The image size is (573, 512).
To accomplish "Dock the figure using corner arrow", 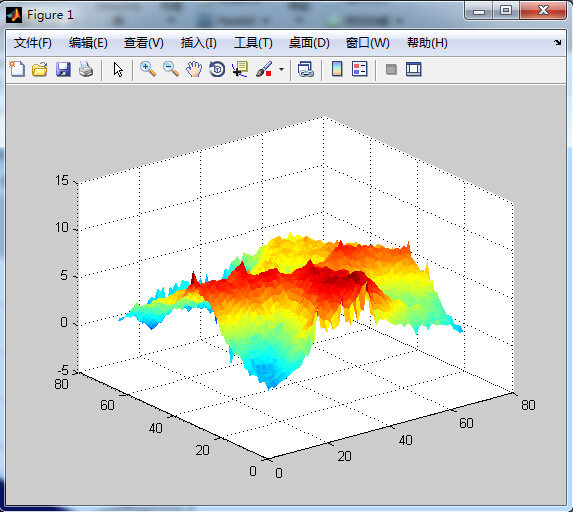I will tap(557, 43).
